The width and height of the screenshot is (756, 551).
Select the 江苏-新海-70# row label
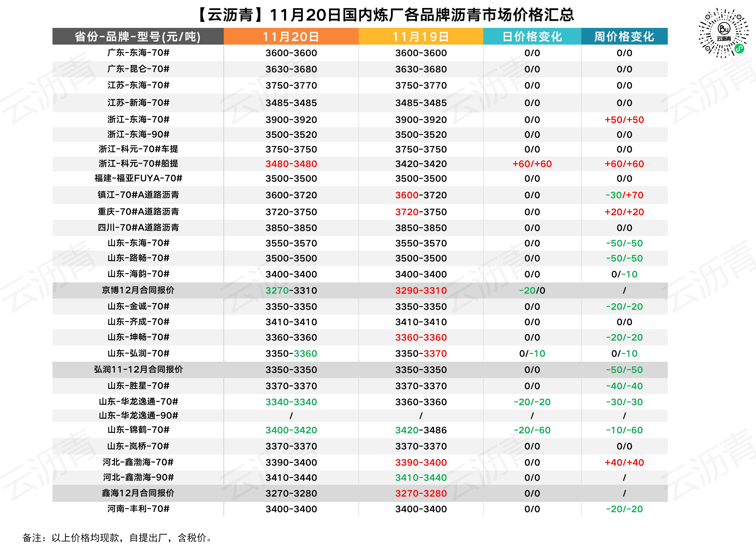pyautogui.click(x=138, y=103)
